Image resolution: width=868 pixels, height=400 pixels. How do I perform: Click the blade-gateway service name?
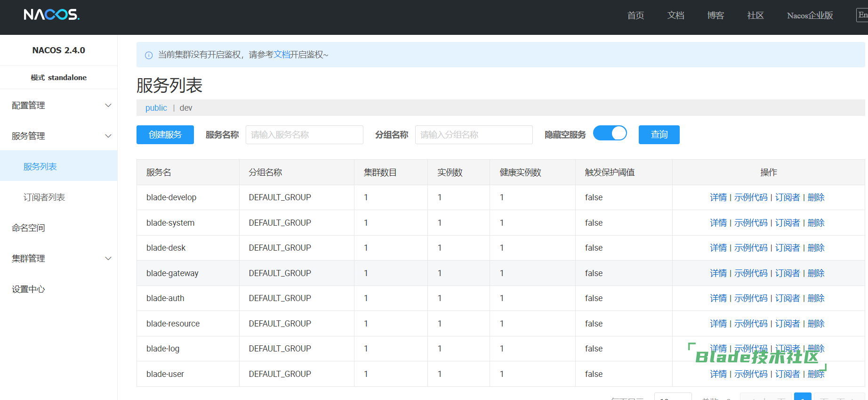[x=172, y=273]
